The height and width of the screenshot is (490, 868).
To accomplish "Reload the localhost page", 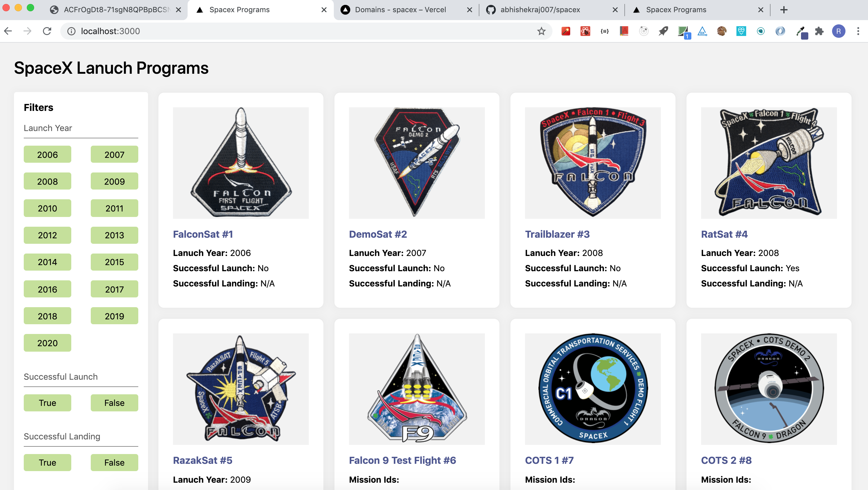I will (47, 31).
